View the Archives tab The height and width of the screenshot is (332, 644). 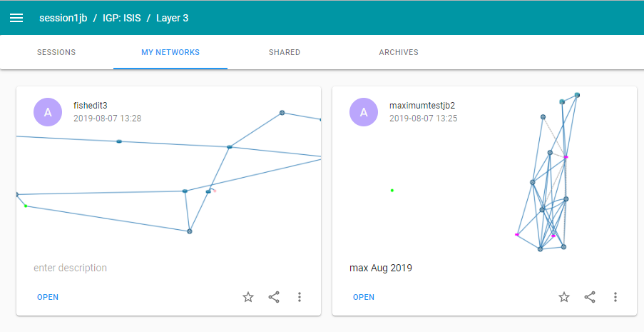coord(399,52)
